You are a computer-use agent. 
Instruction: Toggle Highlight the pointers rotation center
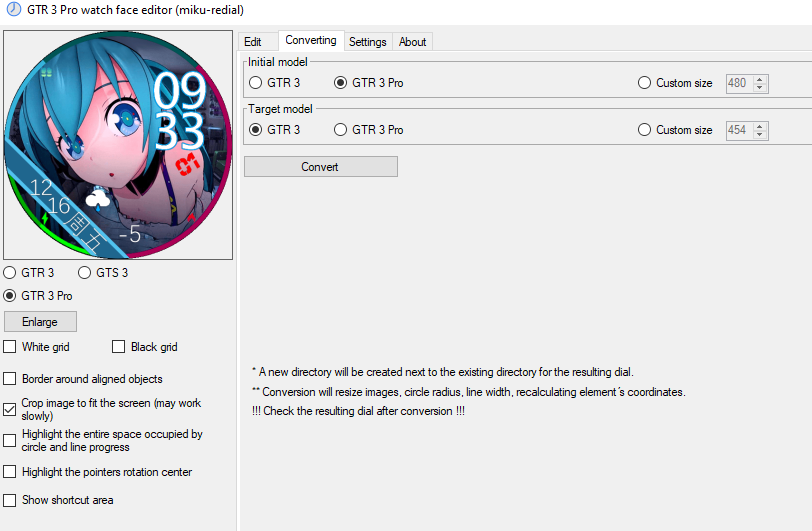(98, 472)
